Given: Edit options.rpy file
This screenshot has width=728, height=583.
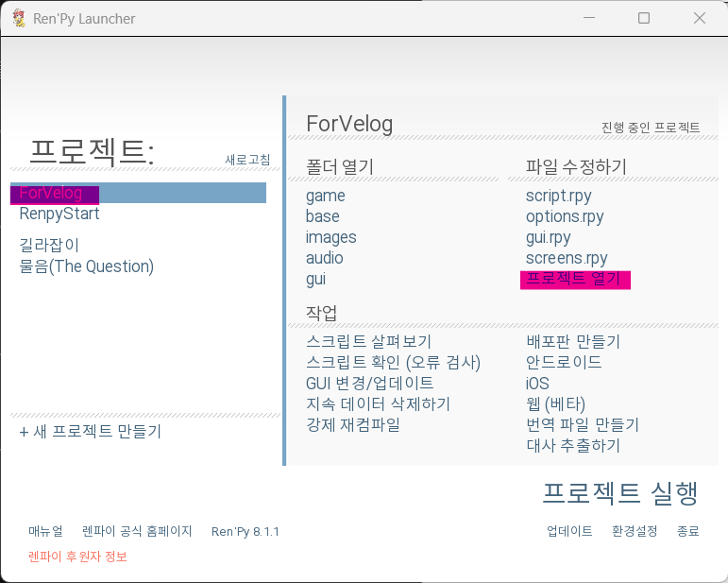Looking at the screenshot, I should 565,217.
